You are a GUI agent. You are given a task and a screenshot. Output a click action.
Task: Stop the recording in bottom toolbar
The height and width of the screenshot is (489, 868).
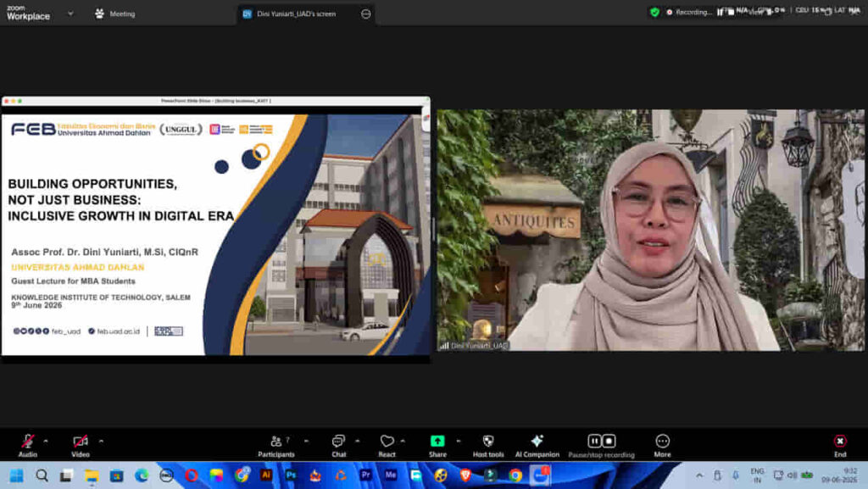coord(609,441)
